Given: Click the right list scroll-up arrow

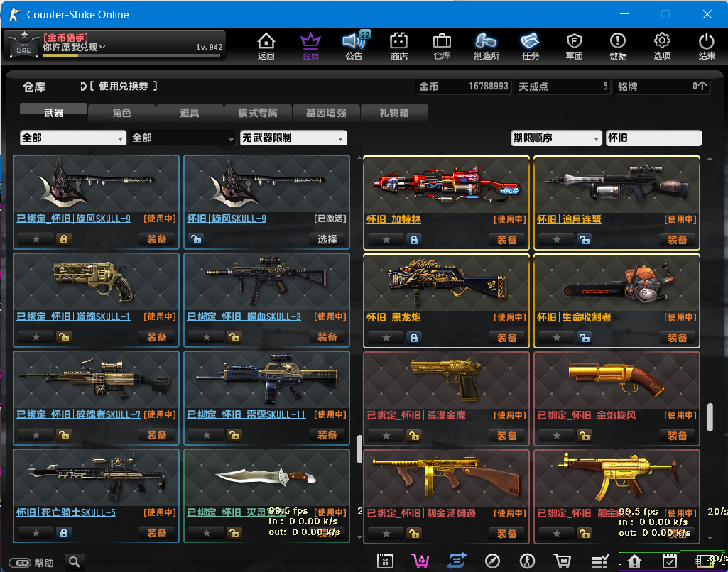Looking at the screenshot, I should tap(710, 159).
